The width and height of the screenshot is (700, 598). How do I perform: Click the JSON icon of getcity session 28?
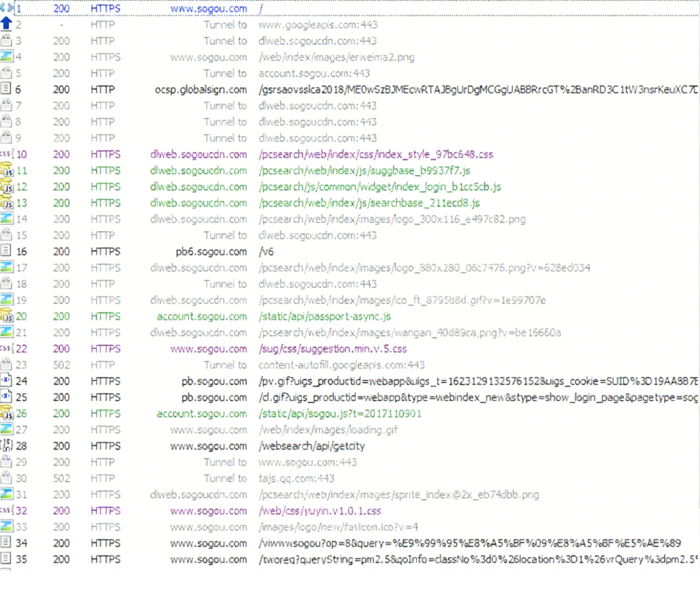point(6,445)
